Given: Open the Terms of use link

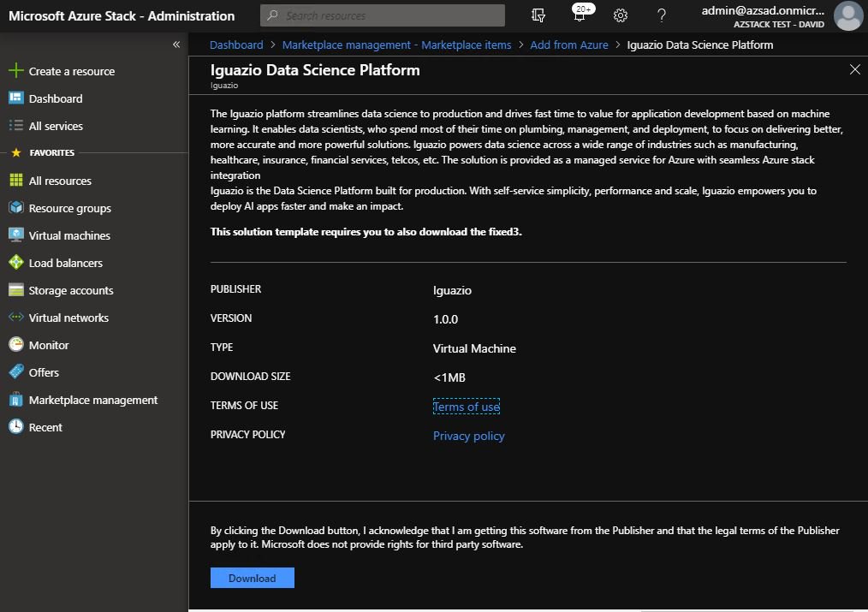Looking at the screenshot, I should [467, 407].
